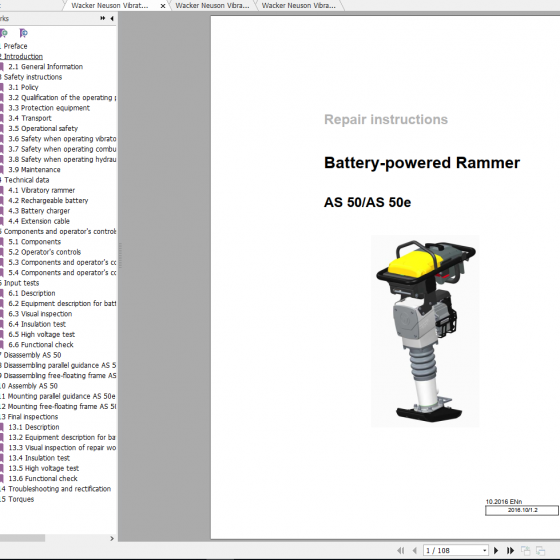Open bookmark 3.5 Operational safety

(43, 128)
